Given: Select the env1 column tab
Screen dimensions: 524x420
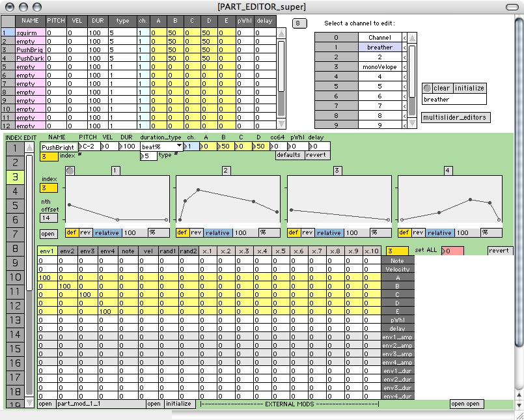Looking at the screenshot, I should point(48,251).
